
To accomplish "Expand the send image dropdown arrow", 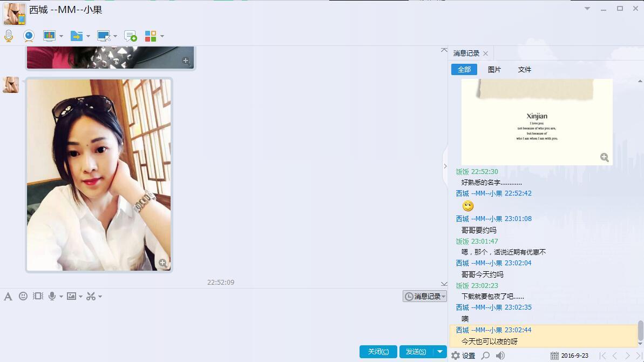I will coord(80,296).
